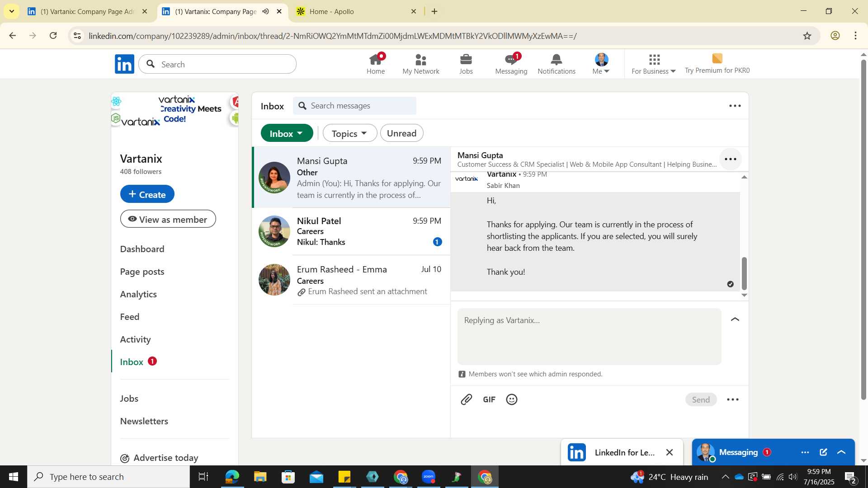Click Mansi Gupta profile photo
Viewport: 868px width, 488px height.
(x=274, y=178)
